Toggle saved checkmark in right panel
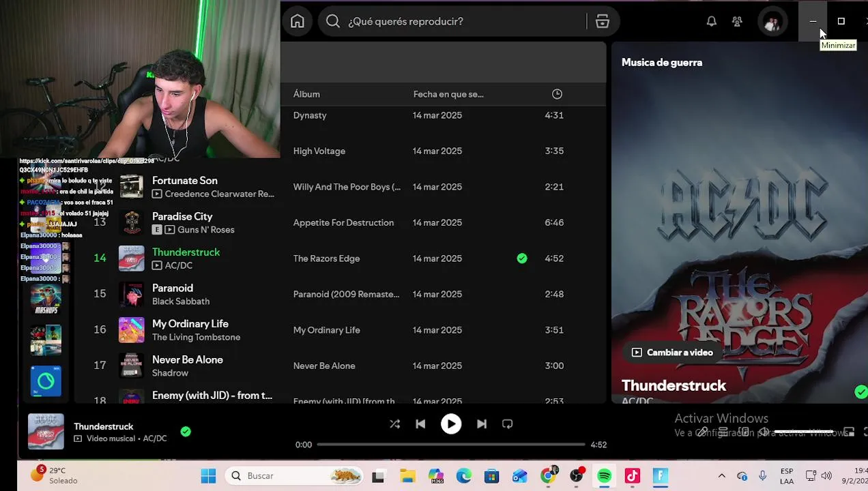 (x=860, y=391)
